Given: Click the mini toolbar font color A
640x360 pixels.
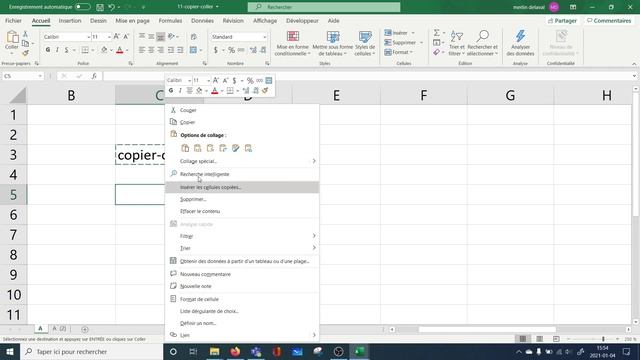Looking at the screenshot, I should coord(215,91).
